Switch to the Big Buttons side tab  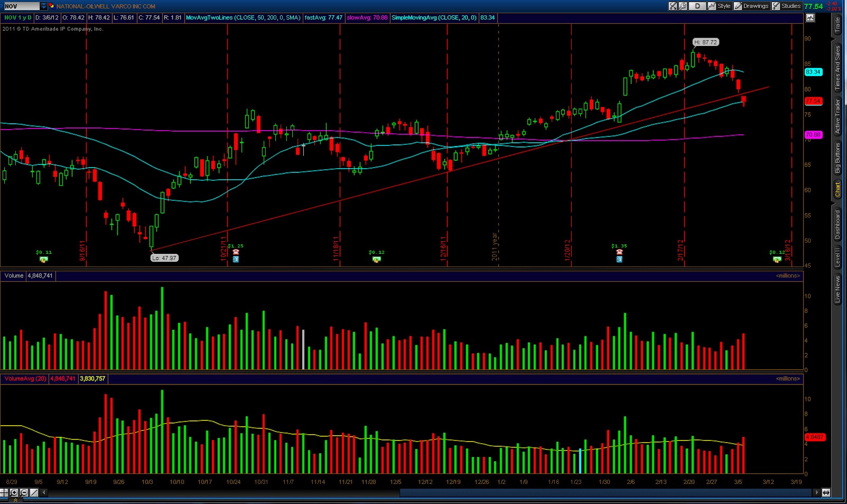click(837, 158)
